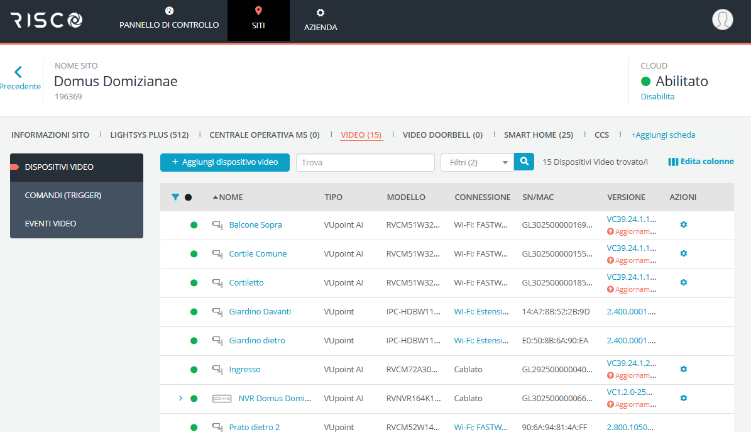Click the Trova search field

pyautogui.click(x=364, y=161)
